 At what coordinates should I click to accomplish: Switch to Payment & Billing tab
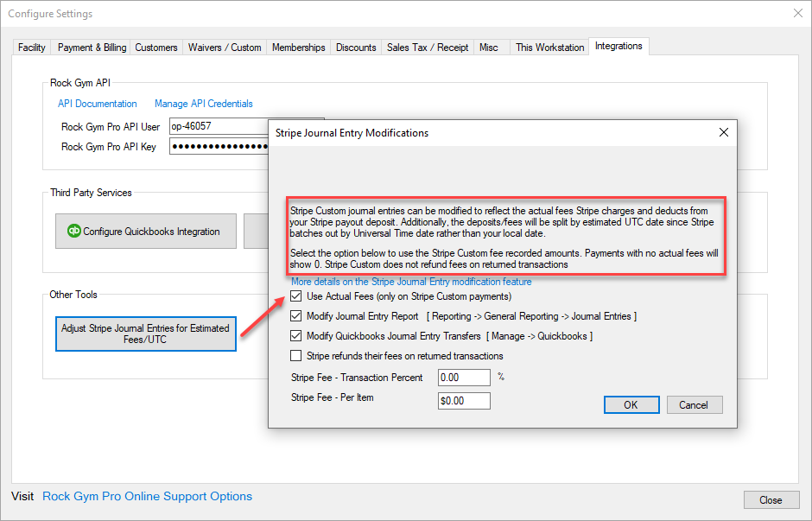(x=92, y=48)
